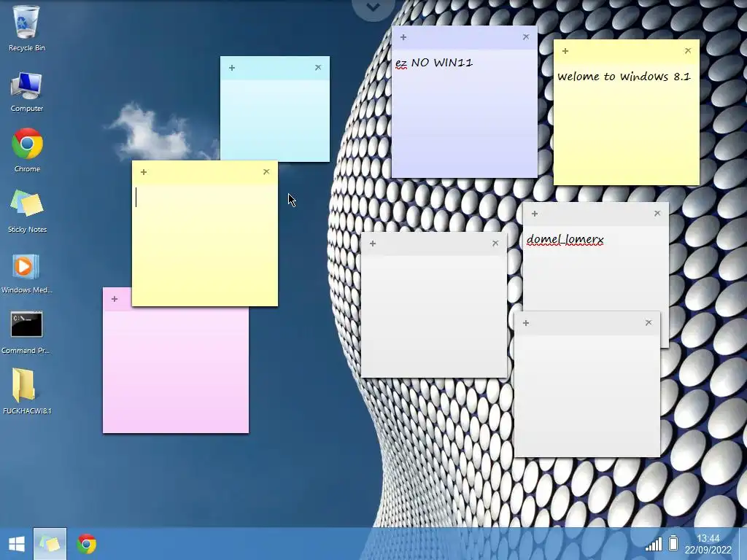This screenshot has width=747, height=560.
Task: Open the clock showing 13:44
Action: pos(708,544)
